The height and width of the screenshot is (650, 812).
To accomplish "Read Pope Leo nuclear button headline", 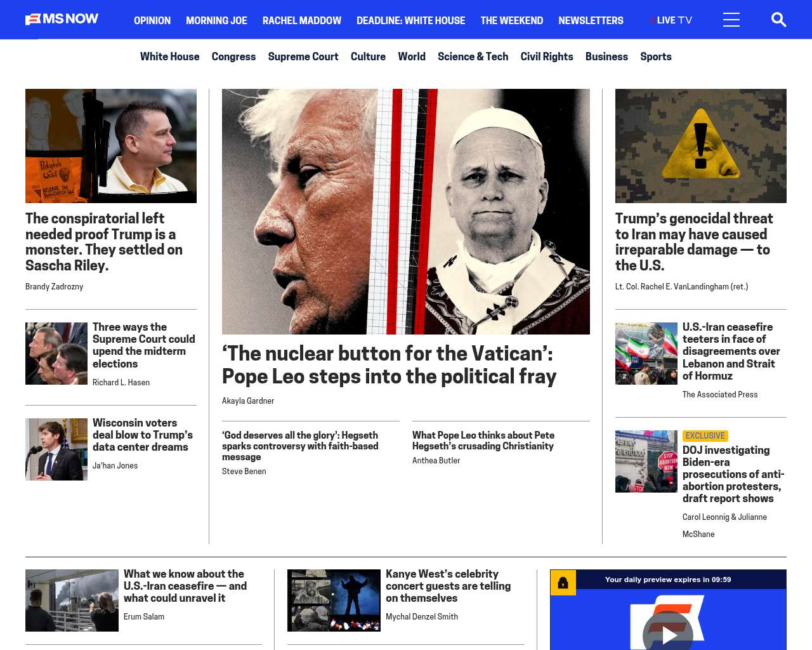I will pyautogui.click(x=389, y=364).
